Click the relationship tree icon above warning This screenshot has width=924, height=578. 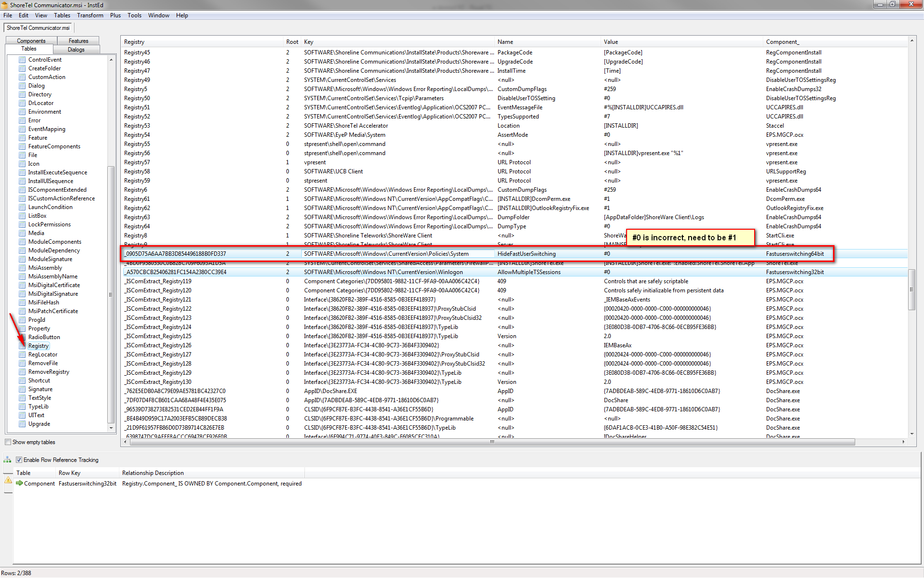click(7, 460)
